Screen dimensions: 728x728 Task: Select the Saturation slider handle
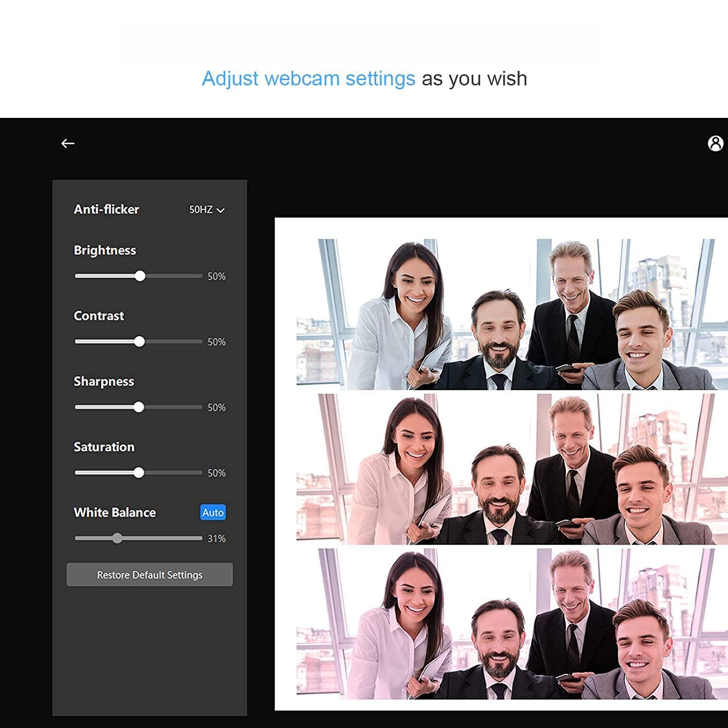tap(140, 472)
